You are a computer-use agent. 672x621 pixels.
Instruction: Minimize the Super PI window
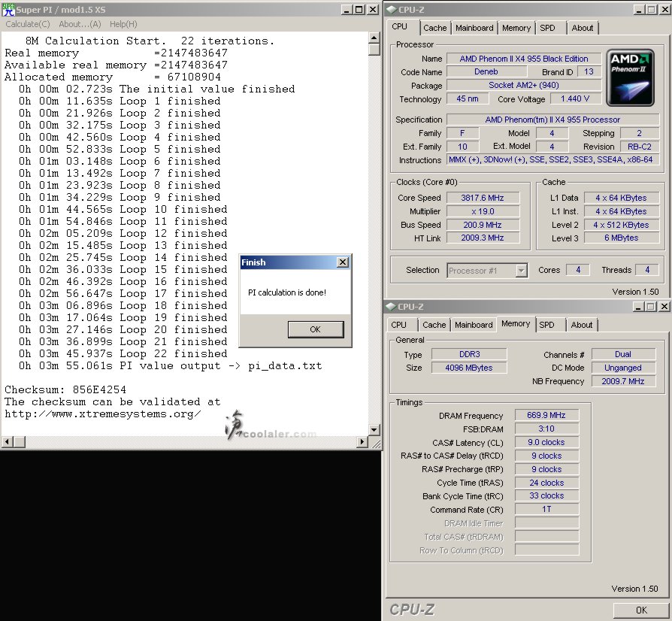347,10
